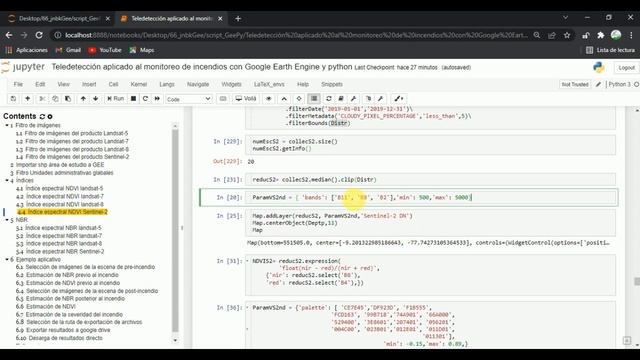Click the Contents panel scrollbar
This screenshot has height=360, width=640.
pyautogui.click(x=175, y=231)
